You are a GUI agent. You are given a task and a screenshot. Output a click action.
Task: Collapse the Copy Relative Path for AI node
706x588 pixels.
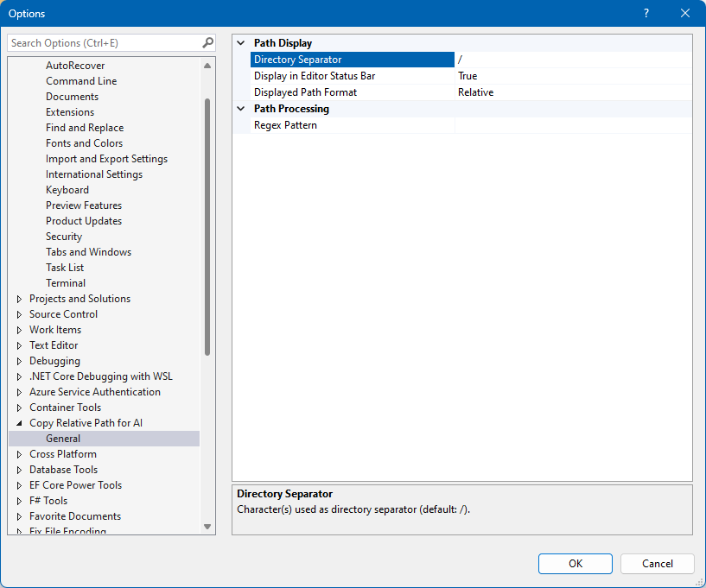tap(20, 423)
